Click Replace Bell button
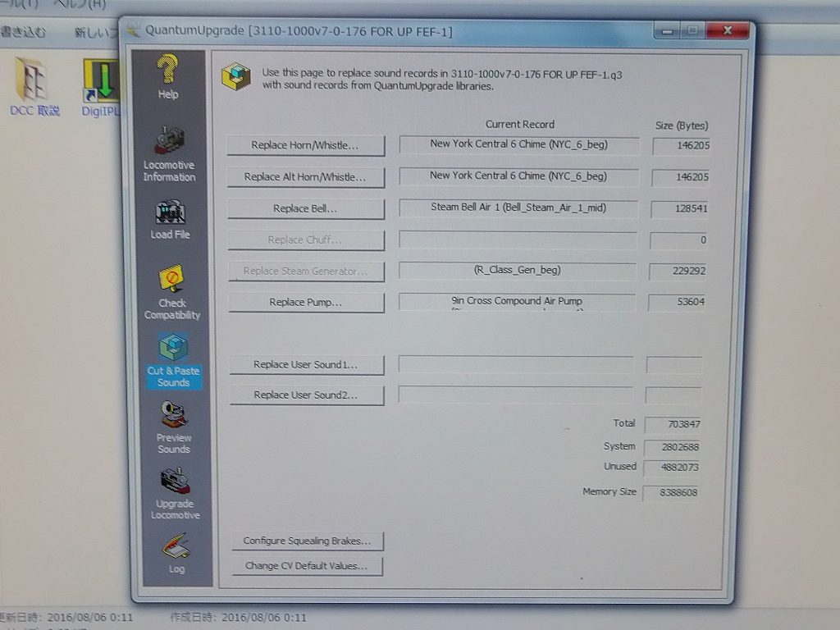Screen dimensions: 840x630 pyautogui.click(x=305, y=208)
